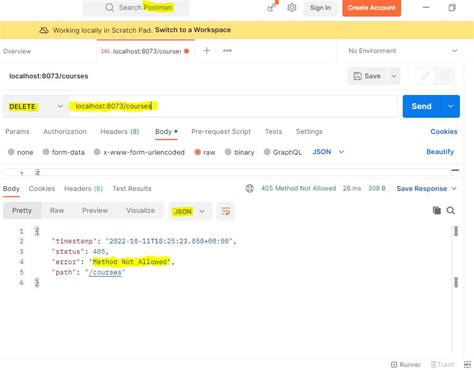The image size is (474, 370).
Task: Copy the response with clipboard icon
Action: tap(437, 210)
